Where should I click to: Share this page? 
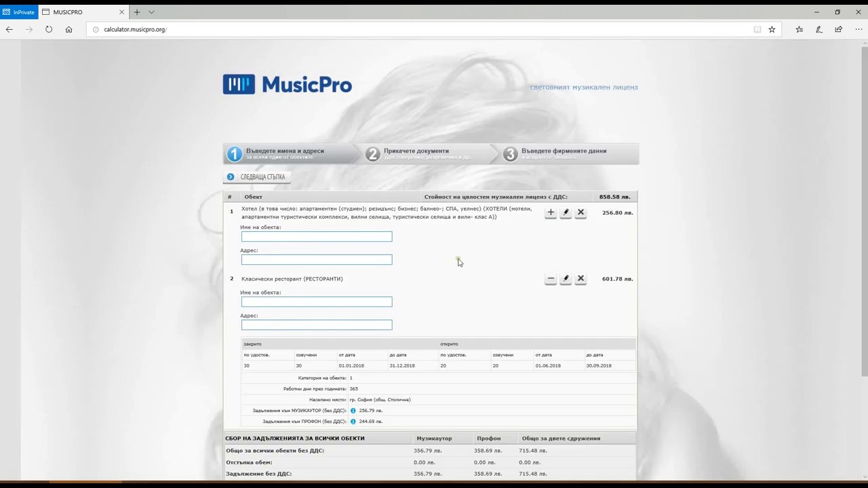click(x=839, y=29)
